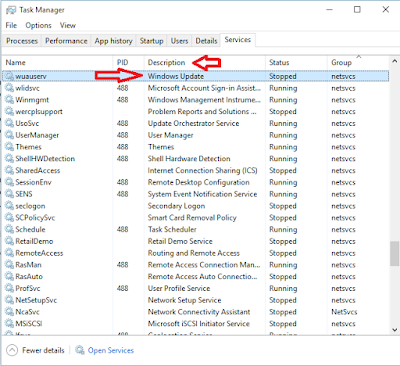Click the Task Manager title bar icon
The width and height of the screenshot is (400, 366).
point(11,10)
